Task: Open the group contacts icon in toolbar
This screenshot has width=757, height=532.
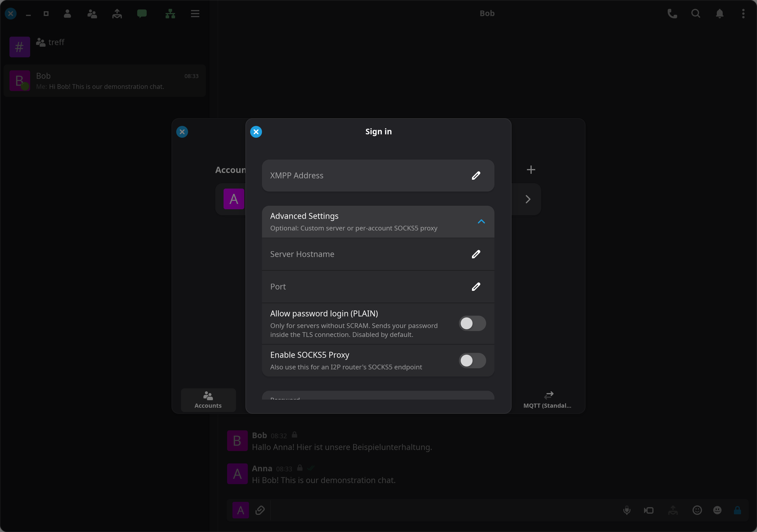Action: click(92, 14)
